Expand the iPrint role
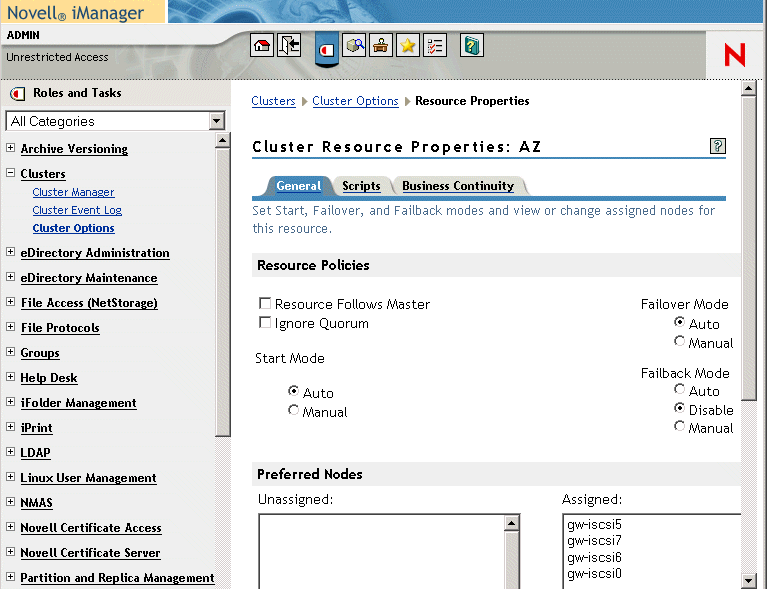Image resolution: width=767 pixels, height=589 pixels. click(x=10, y=426)
